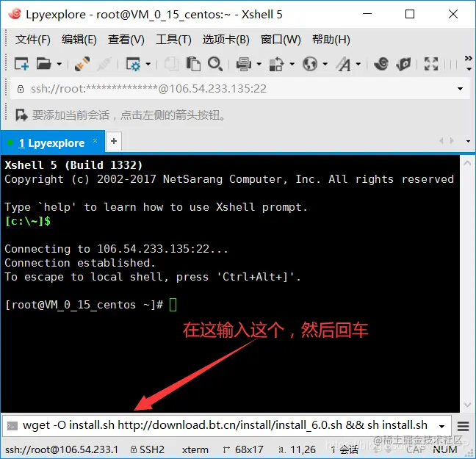Click the add current session arrow icon
Viewport: 476px width, 459px height.
click(x=21, y=115)
